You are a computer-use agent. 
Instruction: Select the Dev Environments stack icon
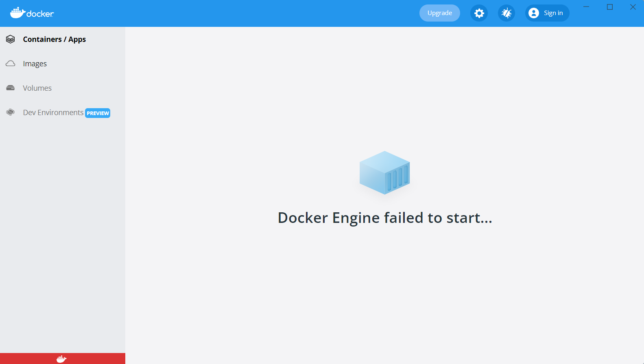coord(10,112)
